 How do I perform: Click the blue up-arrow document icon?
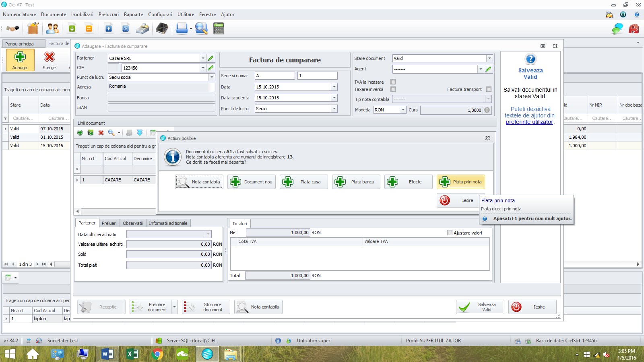coord(109,29)
